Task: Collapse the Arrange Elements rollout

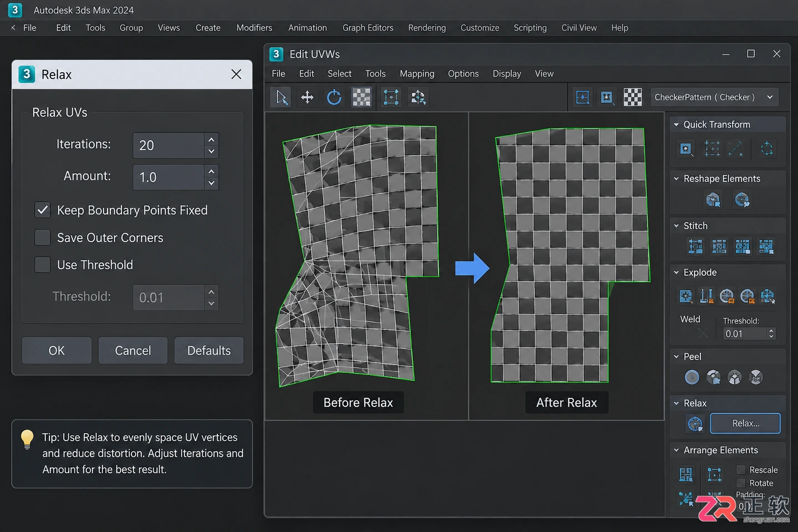Action: click(676, 450)
